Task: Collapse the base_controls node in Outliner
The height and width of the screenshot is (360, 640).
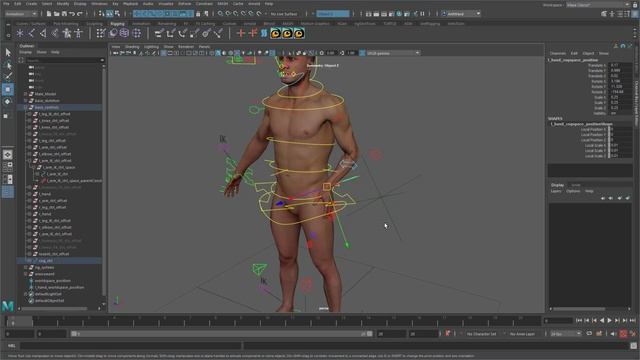Action: pos(26,107)
